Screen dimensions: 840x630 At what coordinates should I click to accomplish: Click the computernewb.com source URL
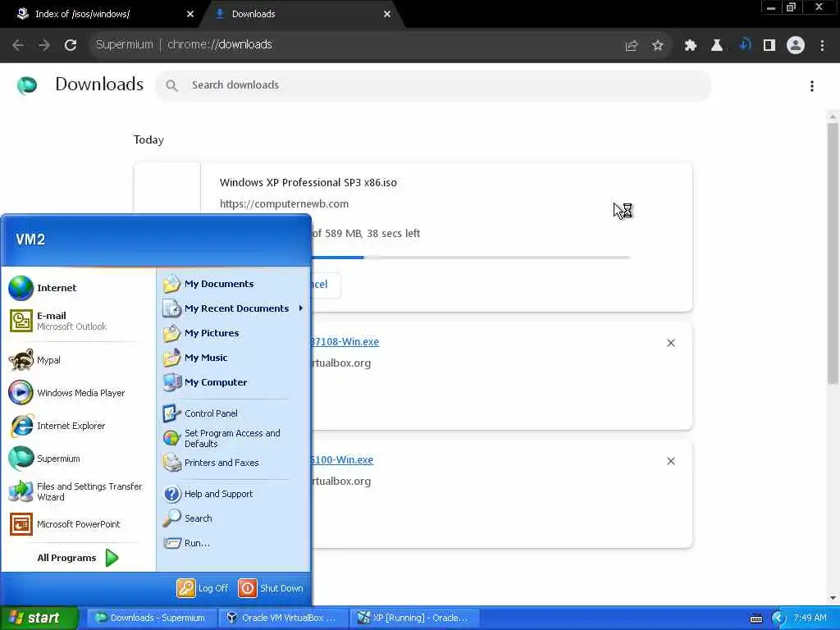pyautogui.click(x=284, y=203)
